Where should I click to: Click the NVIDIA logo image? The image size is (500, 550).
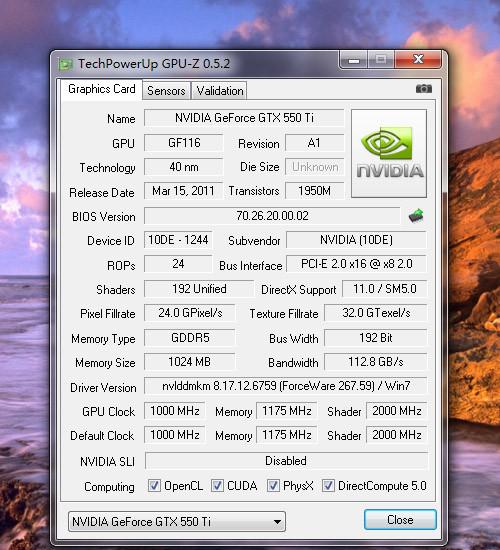coord(389,153)
